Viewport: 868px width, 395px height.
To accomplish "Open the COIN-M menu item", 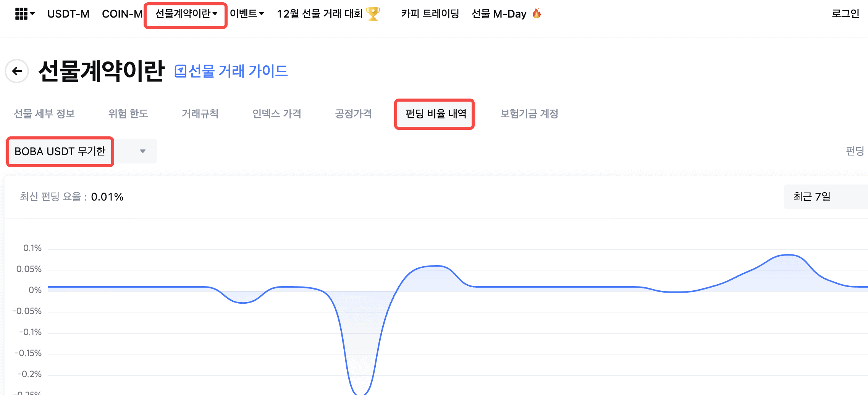I will click(122, 14).
